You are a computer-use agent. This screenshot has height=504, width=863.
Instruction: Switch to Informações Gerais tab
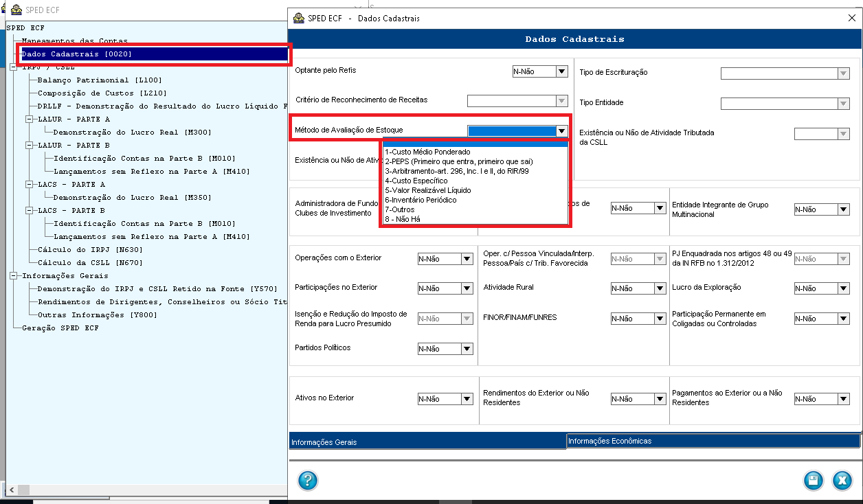click(x=427, y=442)
